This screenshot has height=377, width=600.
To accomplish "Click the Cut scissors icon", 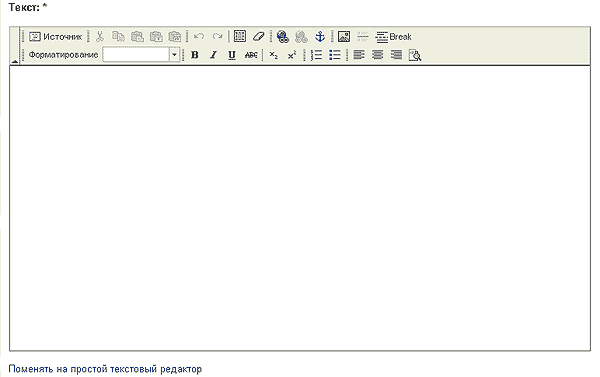I will [x=99, y=37].
